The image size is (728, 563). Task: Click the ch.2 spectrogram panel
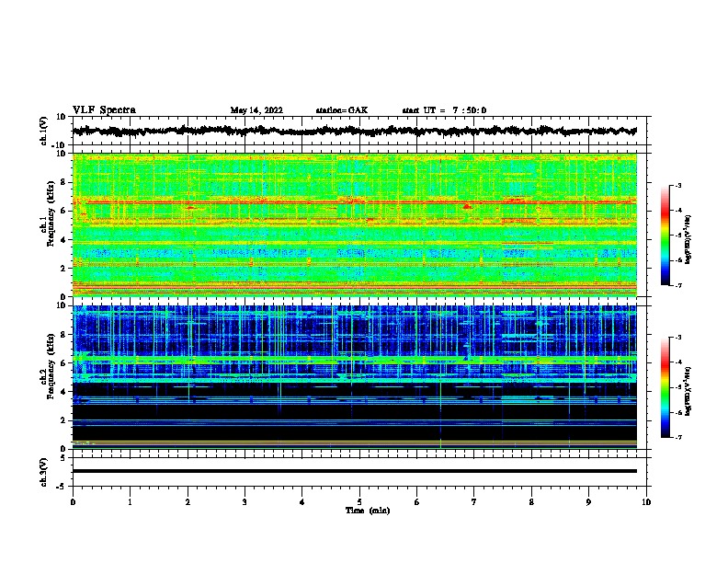(355, 377)
